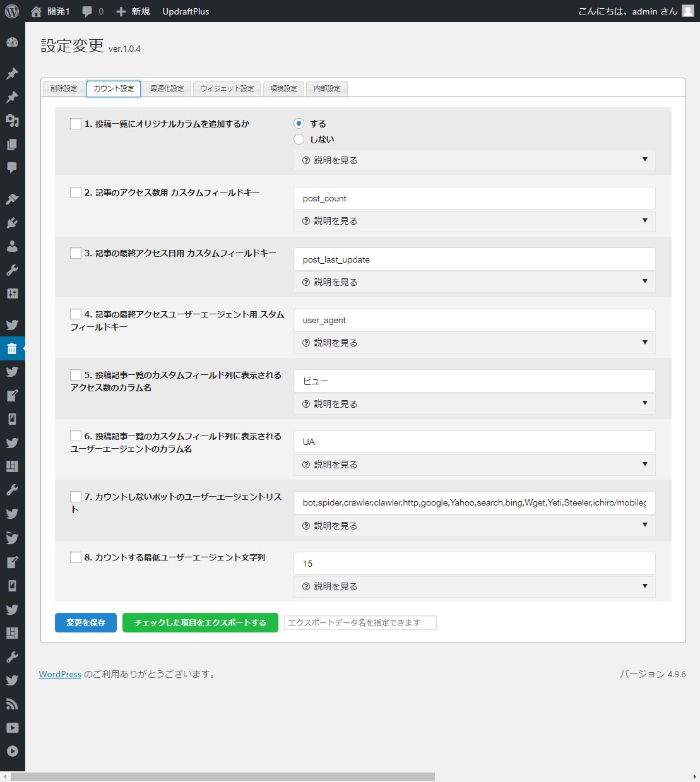Check the box for item 1 original column
700x782 pixels.
(76, 124)
